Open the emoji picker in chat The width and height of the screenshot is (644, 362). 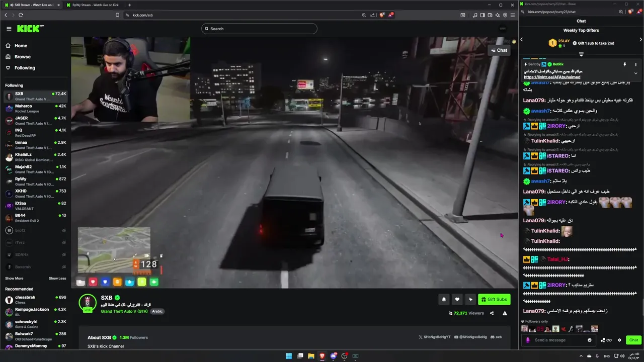590,340
